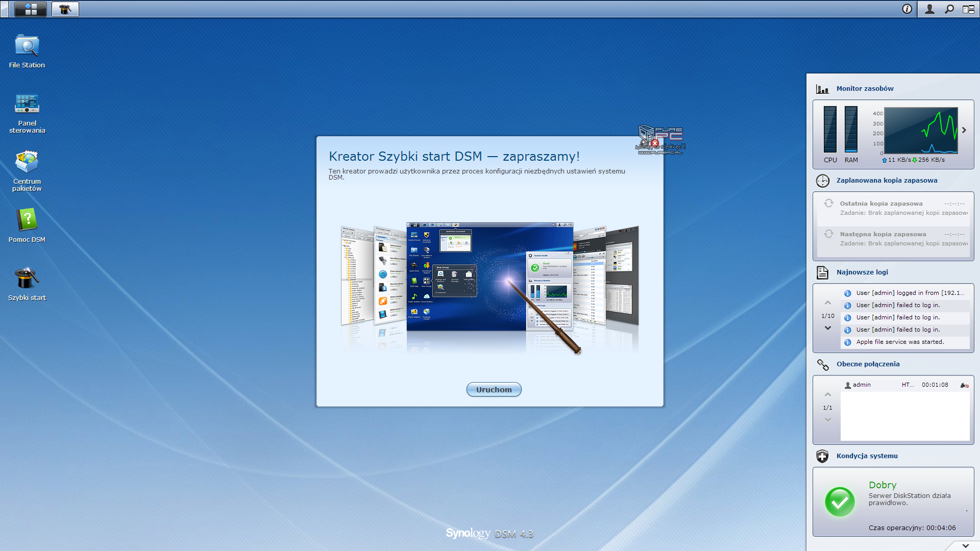Open Centrum pakietów desktop icon
The height and width of the screenshot is (551, 980).
pyautogui.click(x=27, y=171)
